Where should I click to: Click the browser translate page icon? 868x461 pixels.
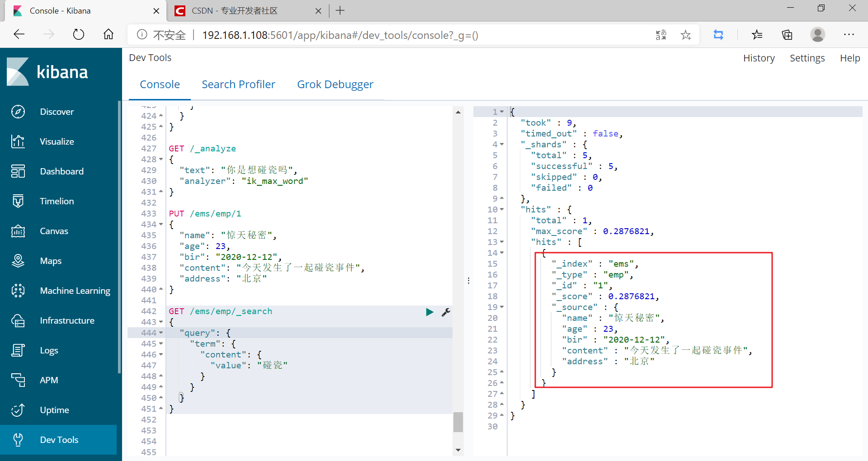[661, 35]
